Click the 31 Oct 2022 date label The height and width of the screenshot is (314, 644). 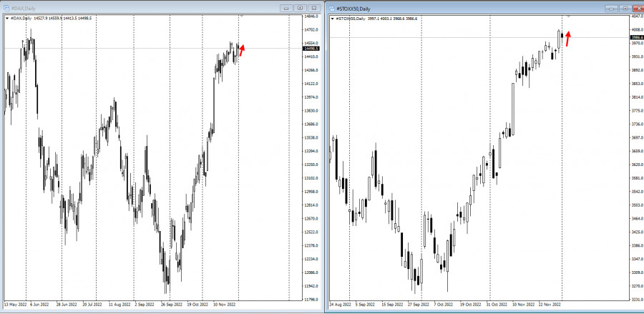click(x=497, y=305)
